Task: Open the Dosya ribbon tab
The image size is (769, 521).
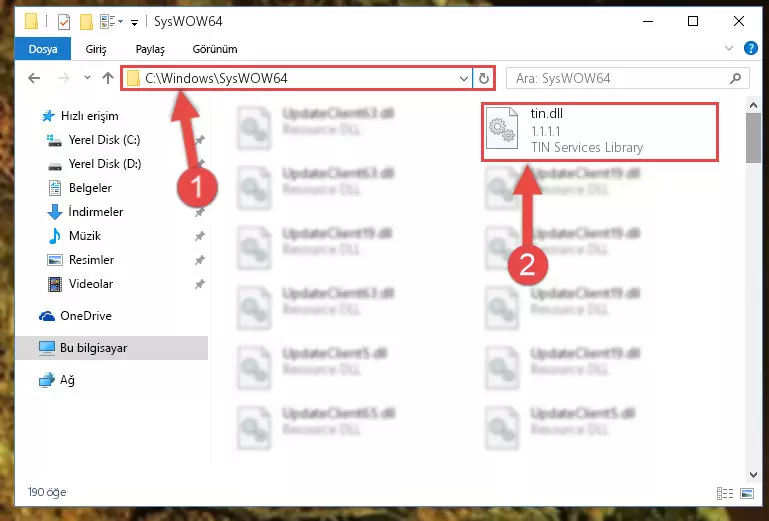Action: click(x=43, y=49)
